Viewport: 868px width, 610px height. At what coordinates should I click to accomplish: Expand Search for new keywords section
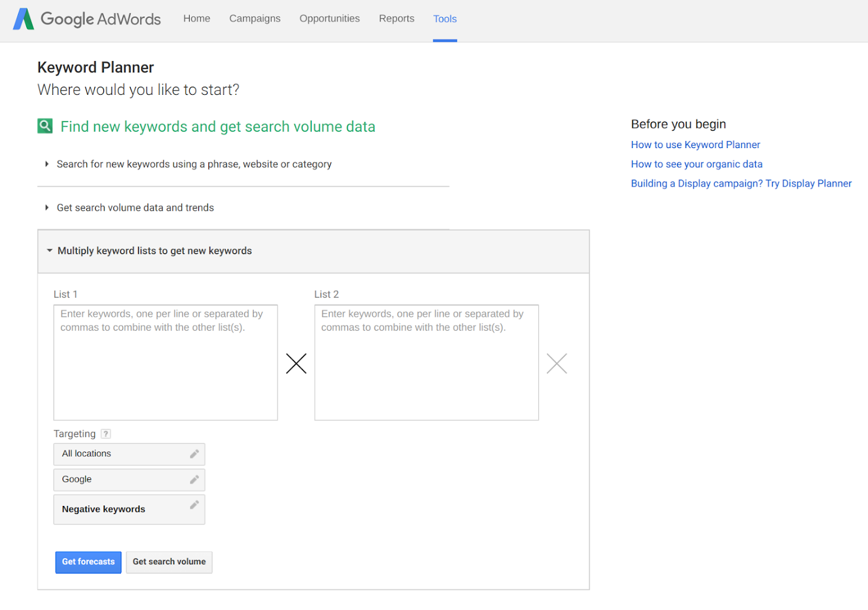tap(194, 164)
